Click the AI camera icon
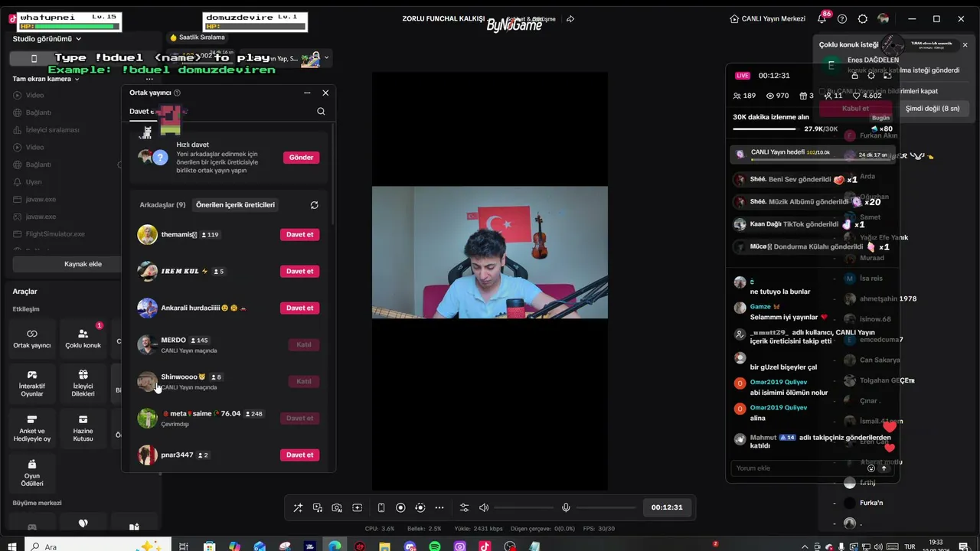Screen dimensions: 980x551 click(337, 507)
